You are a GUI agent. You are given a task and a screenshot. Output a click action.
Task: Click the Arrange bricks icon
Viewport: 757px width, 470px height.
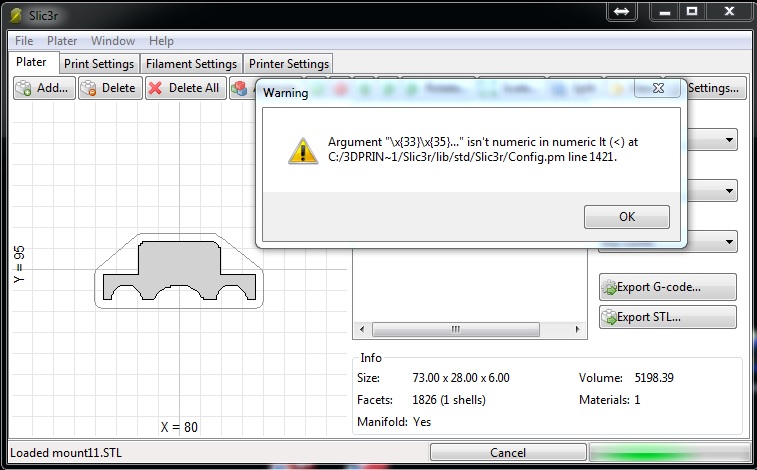point(240,88)
